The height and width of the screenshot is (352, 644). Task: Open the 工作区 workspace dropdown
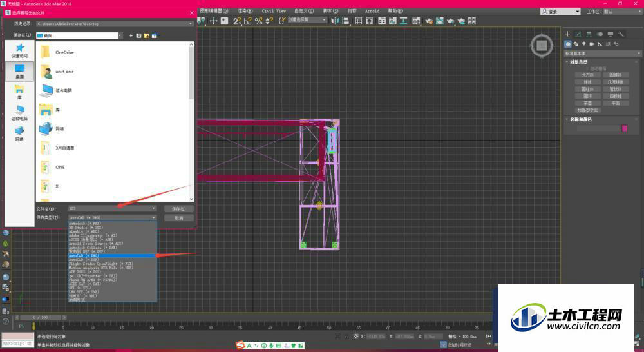621,12
